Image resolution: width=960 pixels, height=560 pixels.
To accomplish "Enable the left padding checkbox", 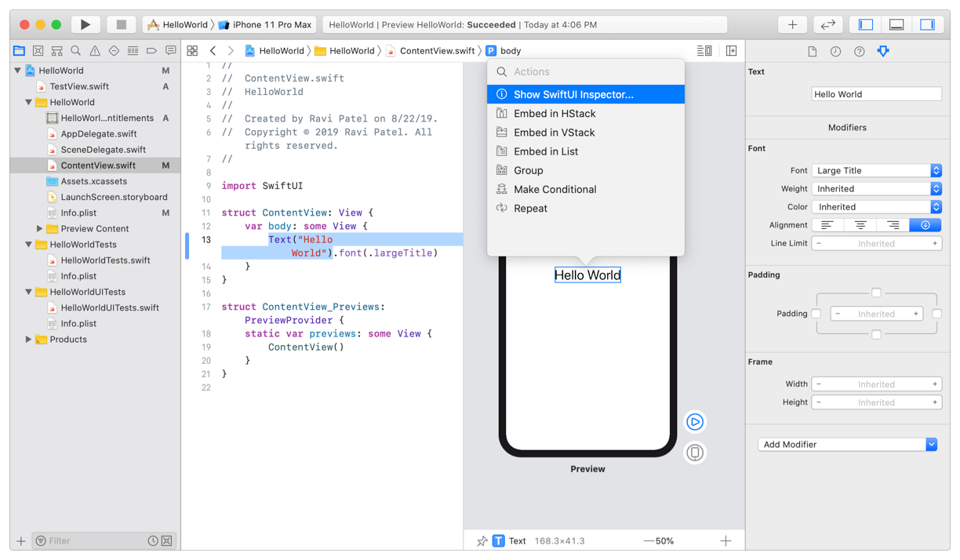I will (816, 314).
